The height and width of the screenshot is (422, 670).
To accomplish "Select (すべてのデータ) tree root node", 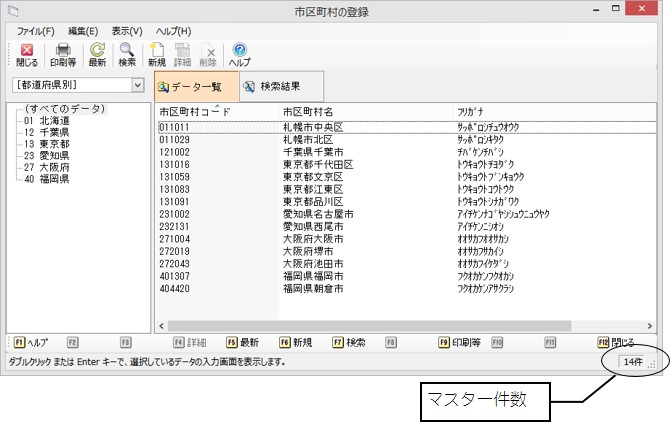I will [x=66, y=108].
